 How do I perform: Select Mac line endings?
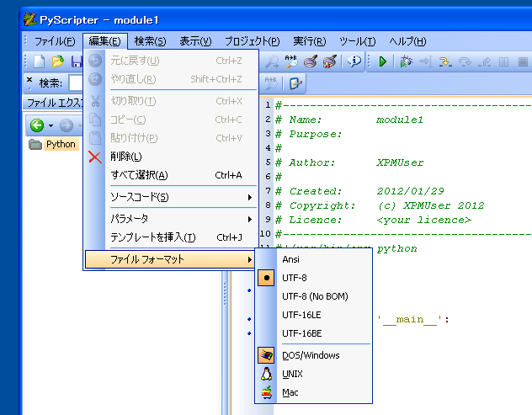click(314, 392)
